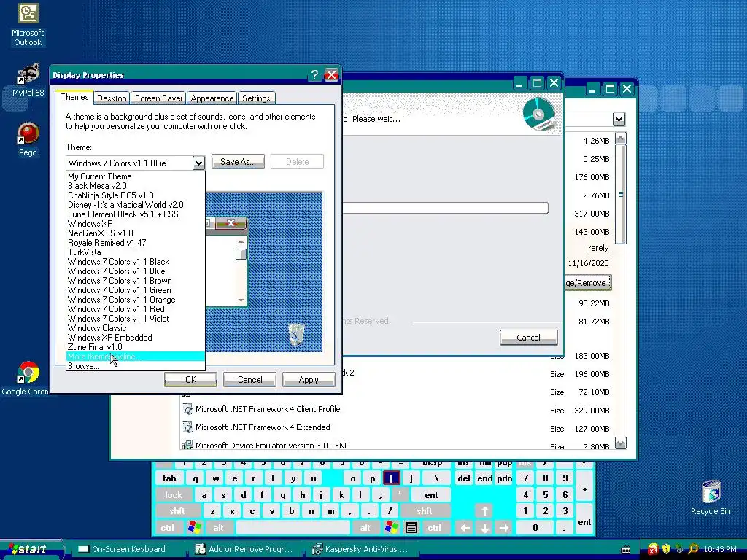Screen dimensions: 747x560
Task: Choose Zune Final v1.0 theme
Action: pyautogui.click(x=135, y=347)
